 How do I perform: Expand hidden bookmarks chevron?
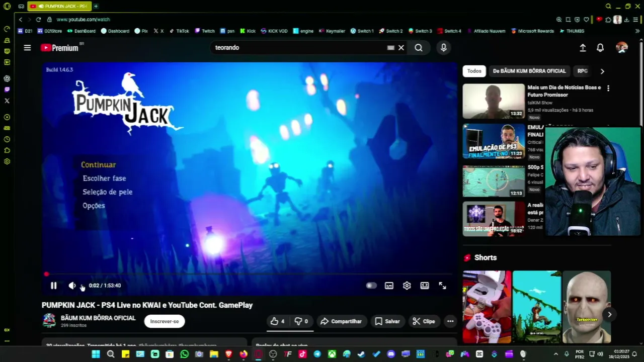tap(637, 31)
